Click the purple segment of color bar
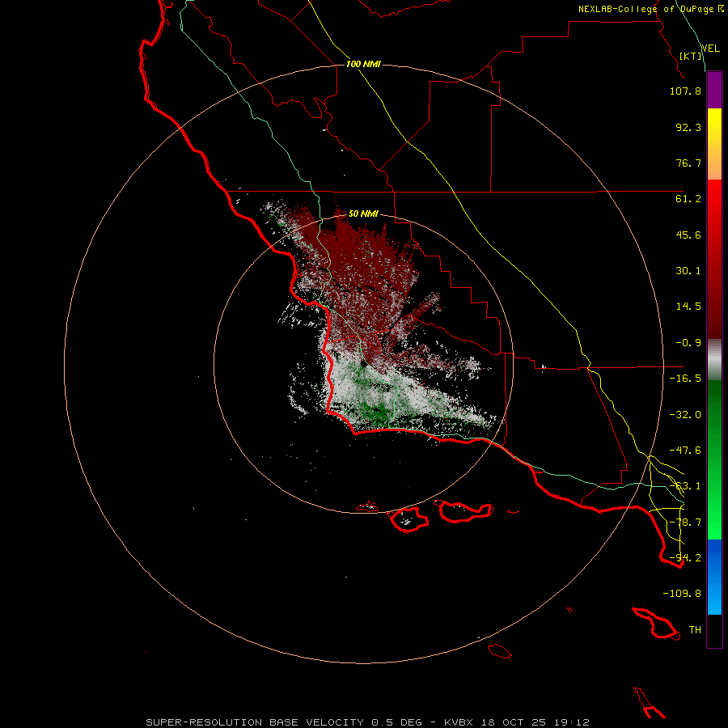Image resolution: width=728 pixels, height=728 pixels. (714, 90)
